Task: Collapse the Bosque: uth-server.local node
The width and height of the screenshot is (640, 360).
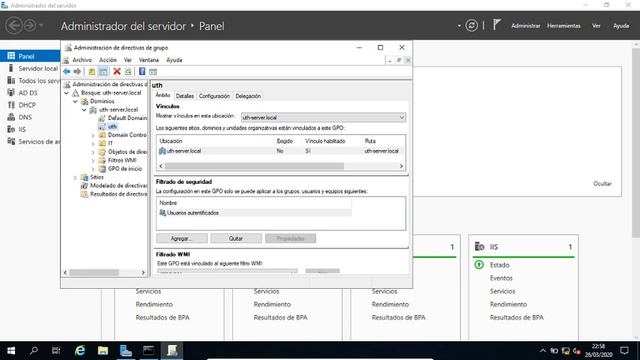Action: [x=67, y=93]
